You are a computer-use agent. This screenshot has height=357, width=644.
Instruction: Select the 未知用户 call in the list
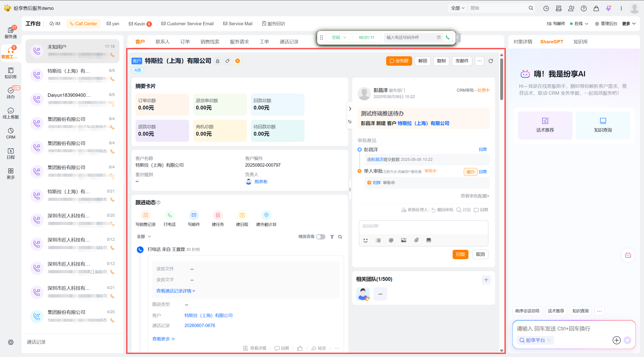pos(72,51)
